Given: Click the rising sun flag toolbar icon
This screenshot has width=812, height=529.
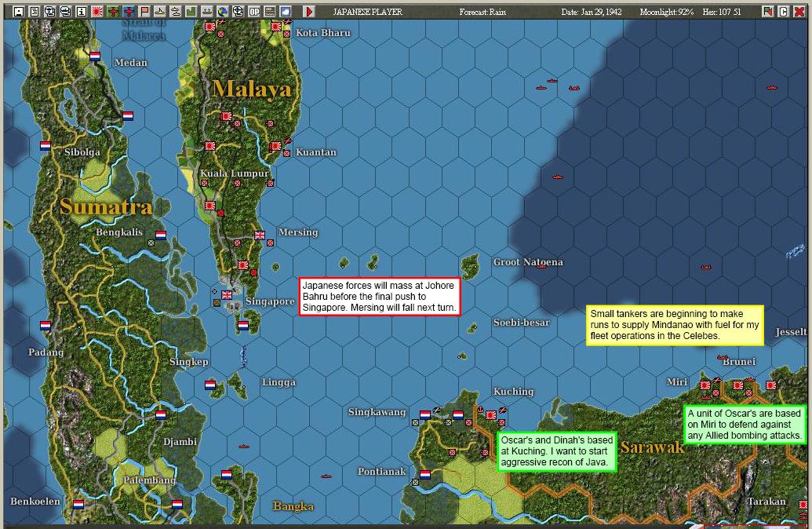Looking at the screenshot, I should coord(96,12).
